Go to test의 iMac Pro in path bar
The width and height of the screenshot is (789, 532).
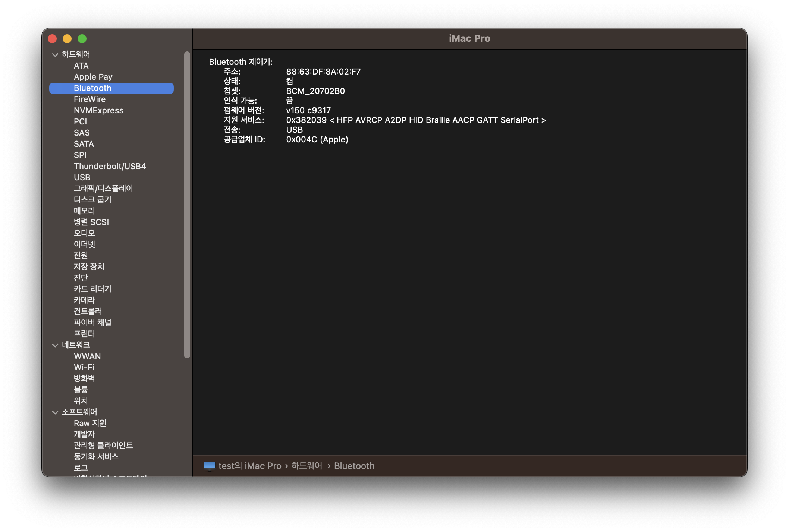[x=250, y=466]
